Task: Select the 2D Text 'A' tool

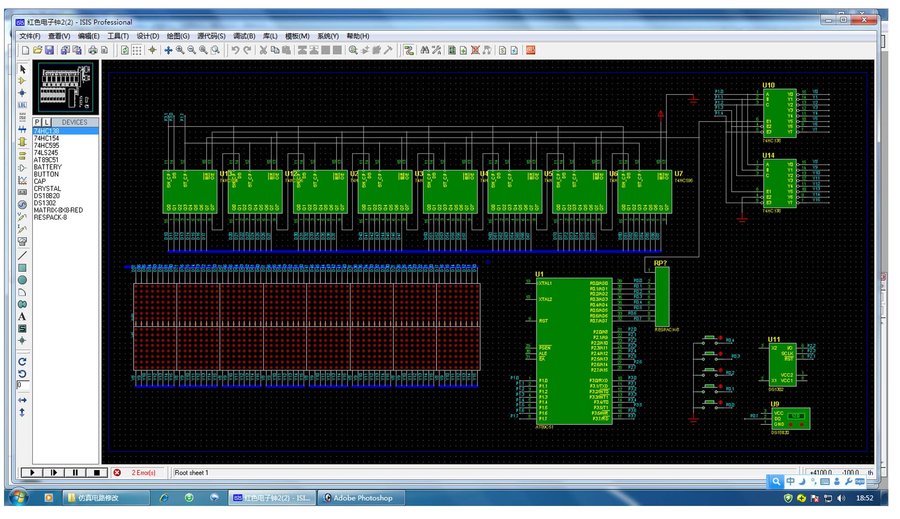Action: tap(22, 316)
